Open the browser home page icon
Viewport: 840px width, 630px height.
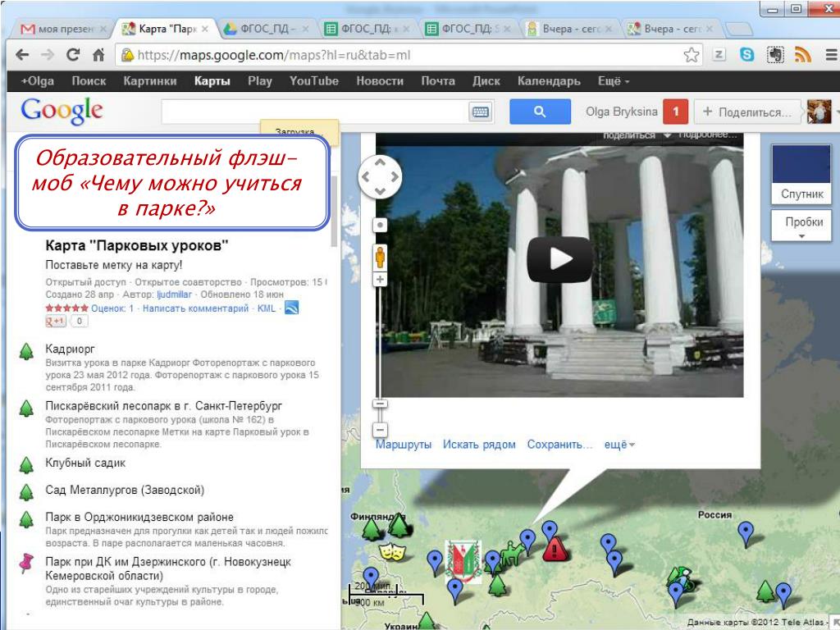[x=98, y=55]
